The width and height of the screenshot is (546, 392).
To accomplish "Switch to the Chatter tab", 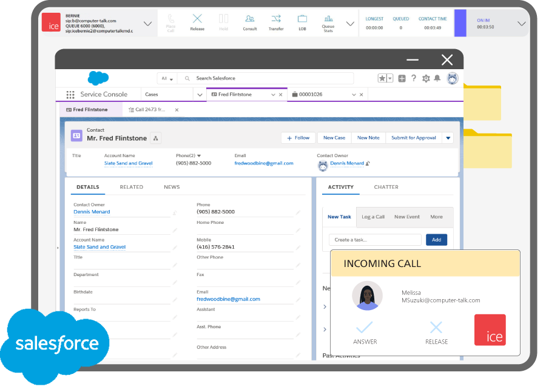I will [386, 187].
